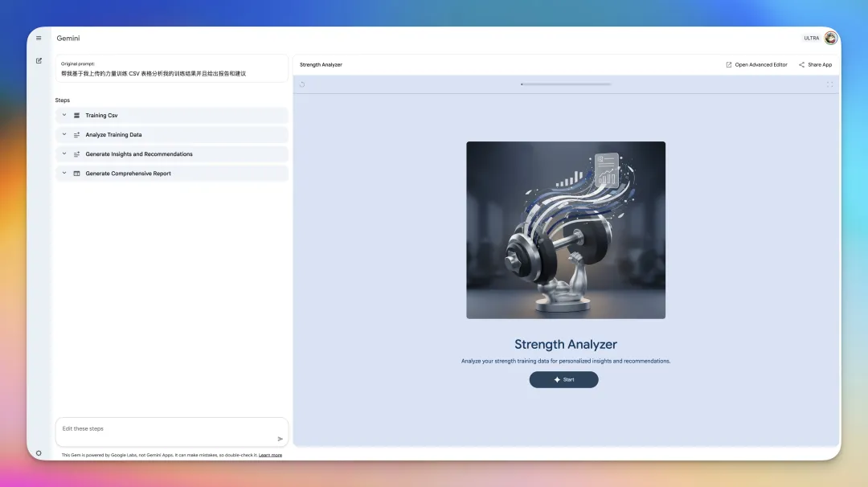Click the Strength Analyzer dumbbell image
This screenshot has height=487, width=868.
pos(566,230)
